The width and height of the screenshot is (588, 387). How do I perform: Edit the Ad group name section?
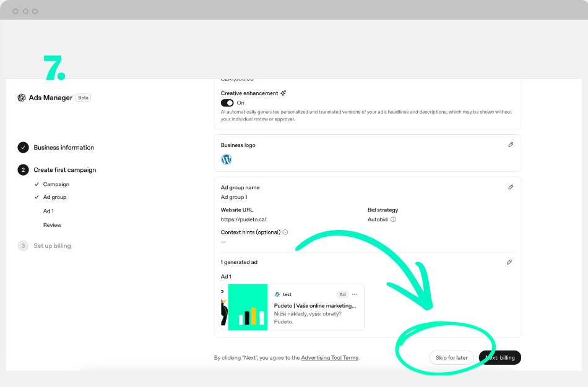511,187
